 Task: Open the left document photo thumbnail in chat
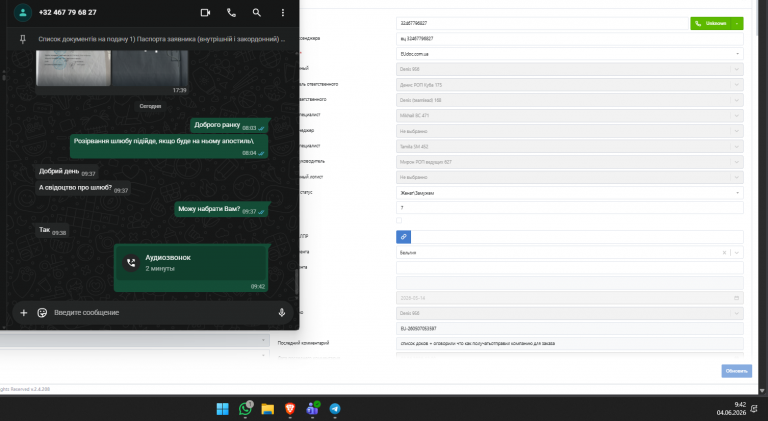click(x=73, y=68)
